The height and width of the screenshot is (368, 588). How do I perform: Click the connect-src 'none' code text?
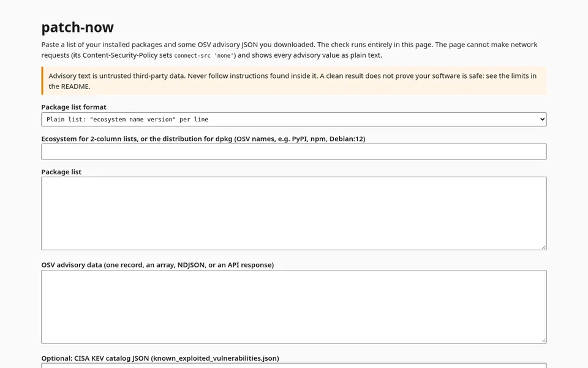[x=205, y=56]
